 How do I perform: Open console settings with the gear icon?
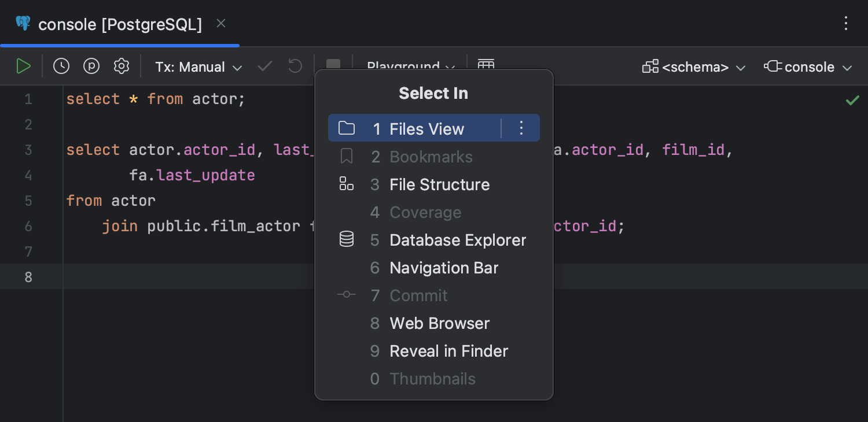click(122, 66)
